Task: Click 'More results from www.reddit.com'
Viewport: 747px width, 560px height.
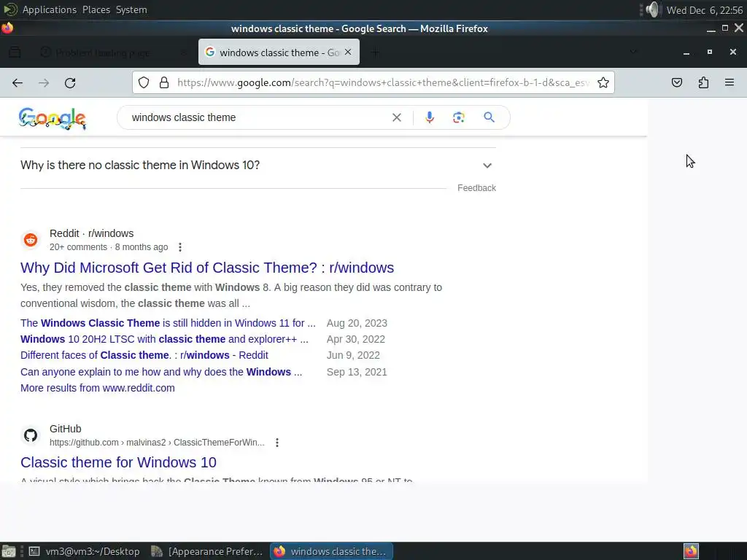Action: point(98,388)
